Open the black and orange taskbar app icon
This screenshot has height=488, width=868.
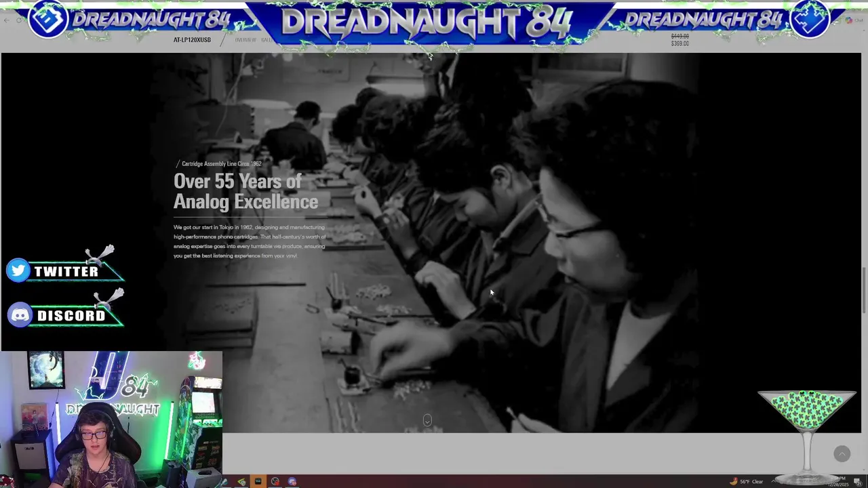tap(258, 482)
